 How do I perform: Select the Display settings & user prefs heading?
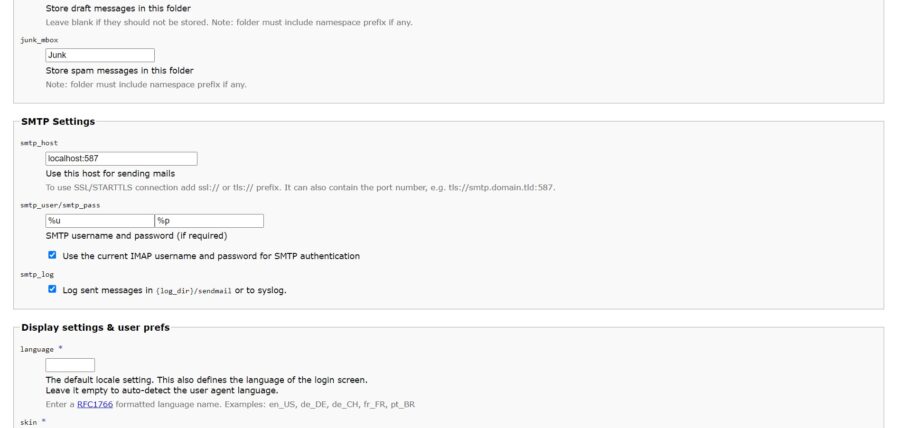pos(96,327)
